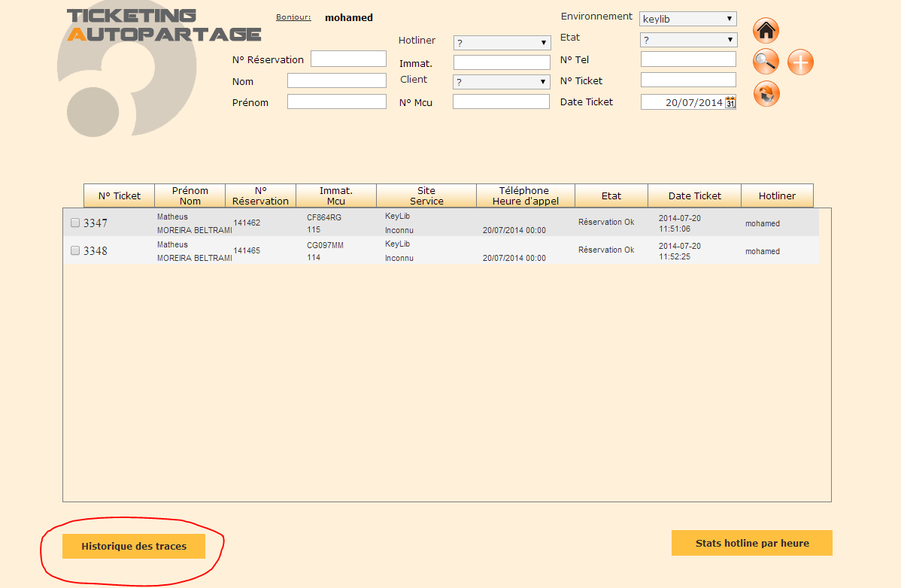
Task: Click the orange refresh arrows icon
Action: [766, 94]
